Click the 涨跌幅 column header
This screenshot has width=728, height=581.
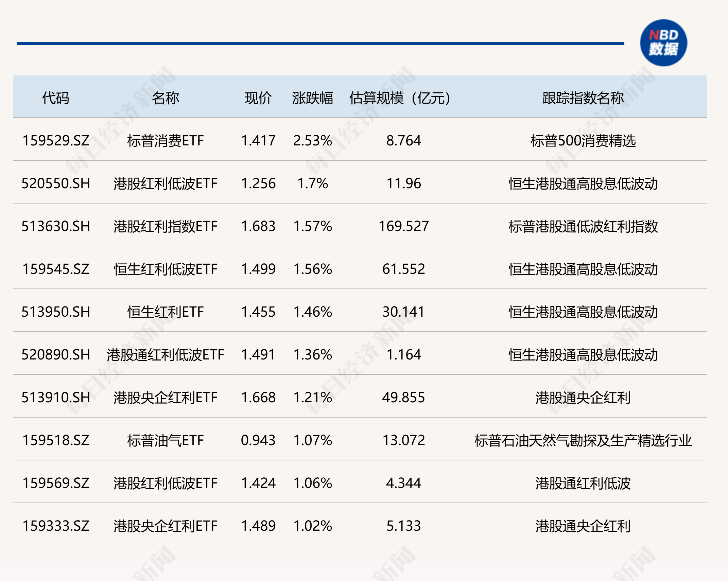pyautogui.click(x=312, y=98)
